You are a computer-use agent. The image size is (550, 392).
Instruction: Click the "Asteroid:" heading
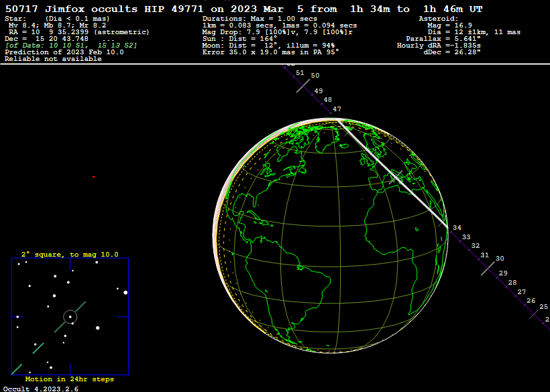[x=439, y=19]
